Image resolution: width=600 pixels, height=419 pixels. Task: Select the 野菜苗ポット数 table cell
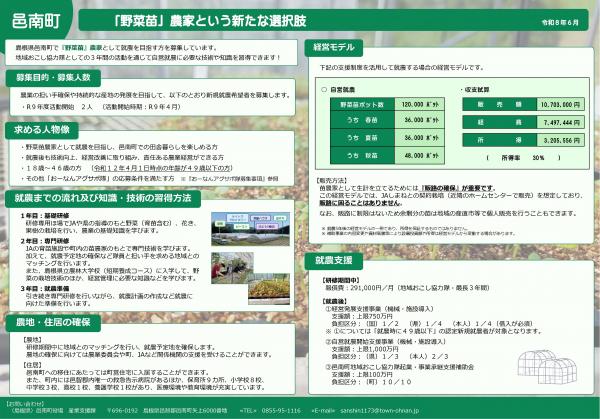tap(362, 104)
